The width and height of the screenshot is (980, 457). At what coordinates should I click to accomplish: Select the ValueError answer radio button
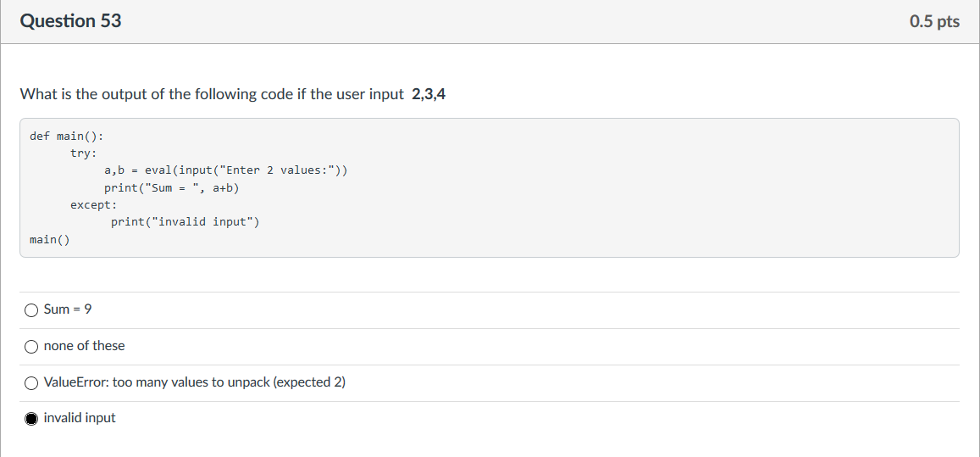(x=31, y=383)
